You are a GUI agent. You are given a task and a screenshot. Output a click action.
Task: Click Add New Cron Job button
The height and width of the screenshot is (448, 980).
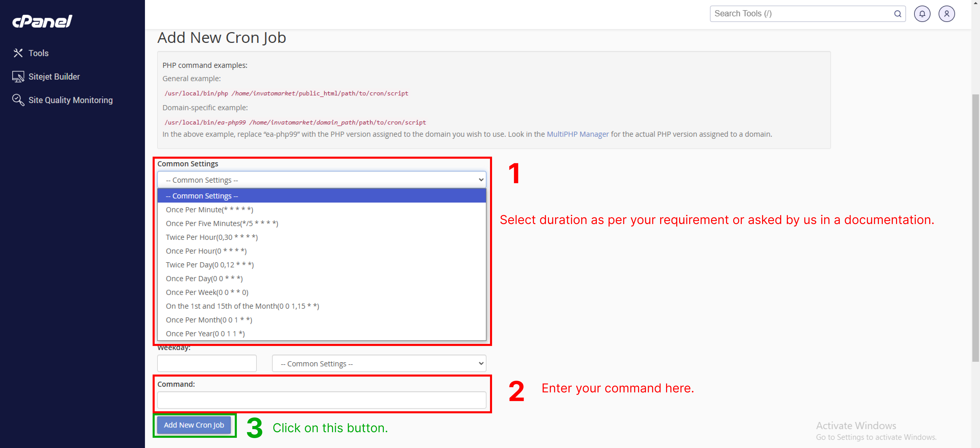click(x=194, y=425)
